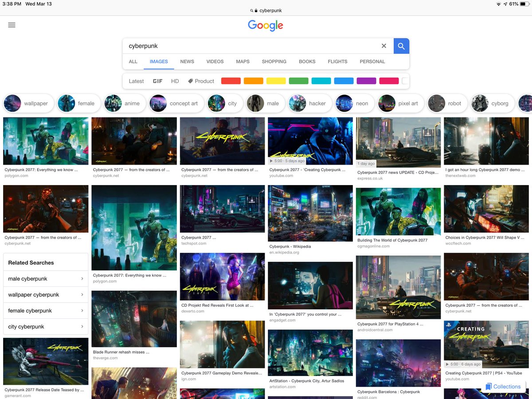The width and height of the screenshot is (532, 399).
Task: Click the blue search magnifier button
Action: point(401,46)
